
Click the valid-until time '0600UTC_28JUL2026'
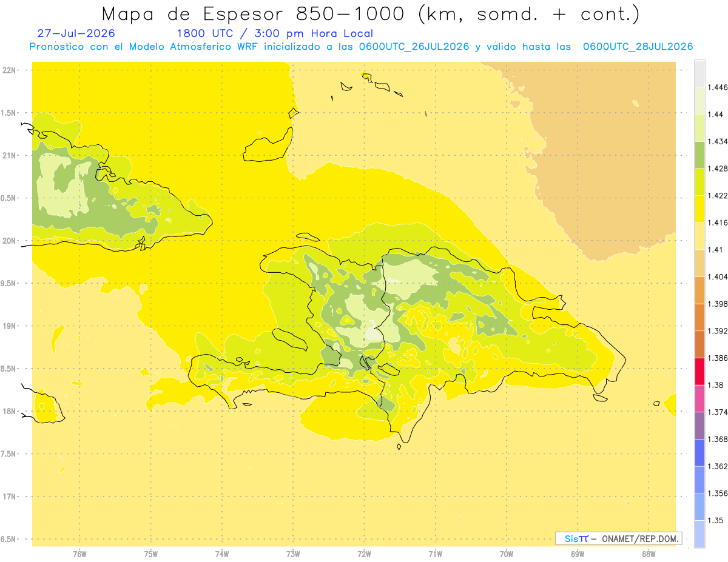click(x=638, y=47)
